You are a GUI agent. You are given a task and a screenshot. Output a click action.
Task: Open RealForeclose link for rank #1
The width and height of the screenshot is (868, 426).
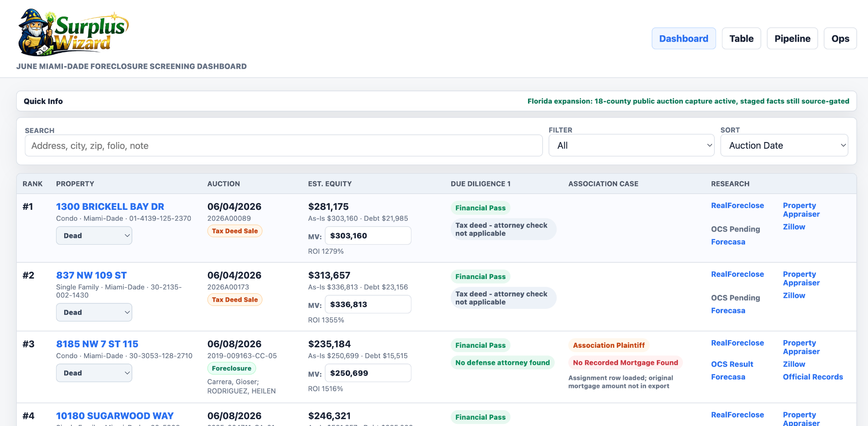(737, 205)
